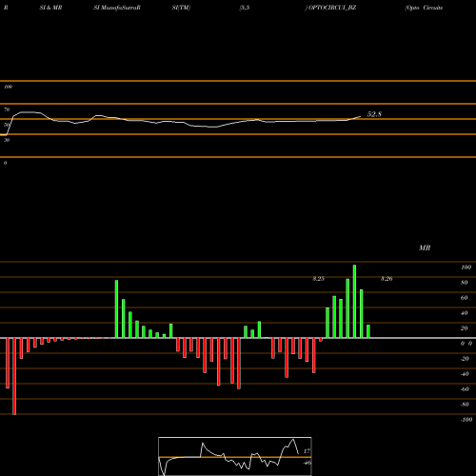476x476 pixels.
Task: Click the '(Opto Circuits' header text
Action: [424, 8]
